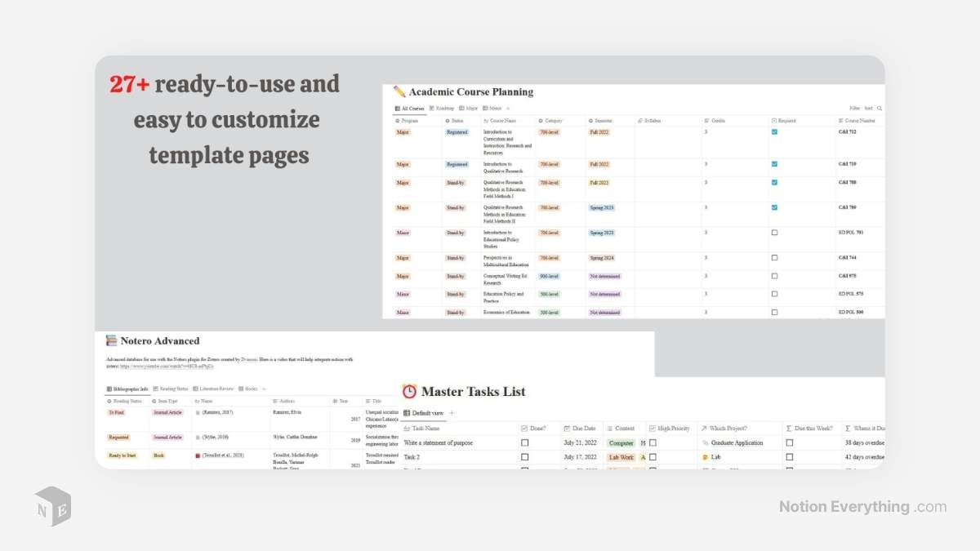
Task: Add a new view in Academic Course Planning
Action: pyautogui.click(x=508, y=108)
